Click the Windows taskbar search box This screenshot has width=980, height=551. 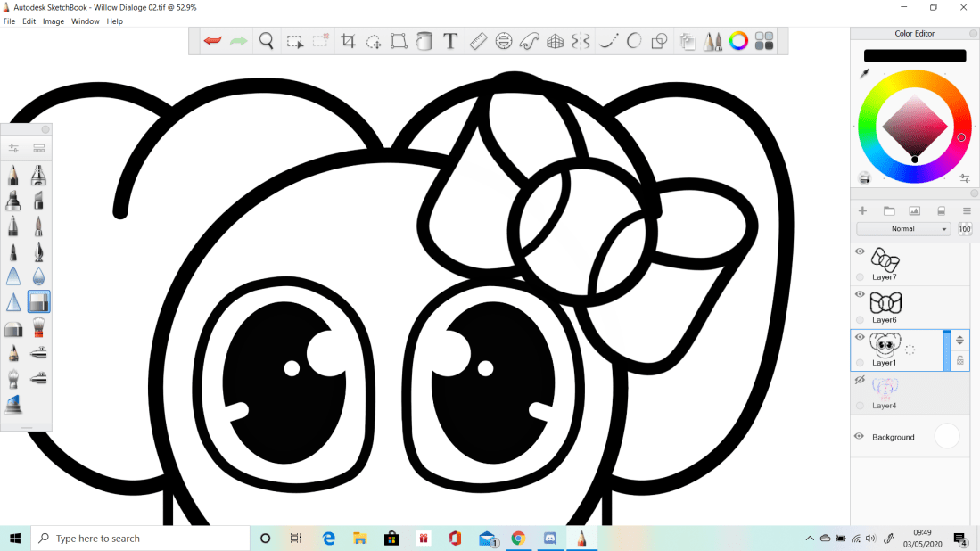141,539
